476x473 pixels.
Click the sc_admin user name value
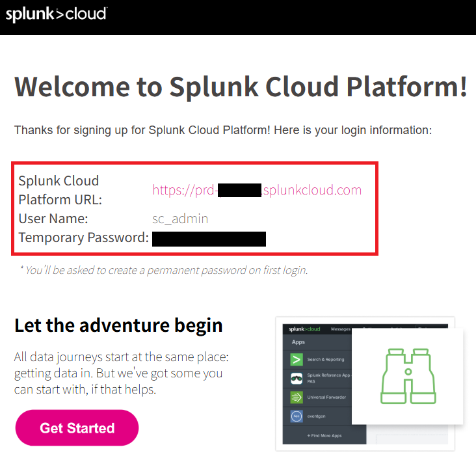(x=180, y=219)
